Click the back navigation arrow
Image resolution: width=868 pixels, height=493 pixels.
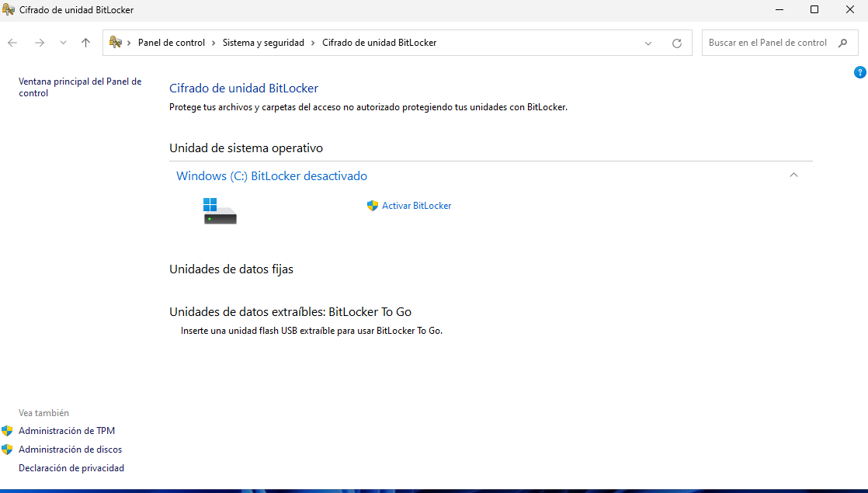click(x=12, y=43)
